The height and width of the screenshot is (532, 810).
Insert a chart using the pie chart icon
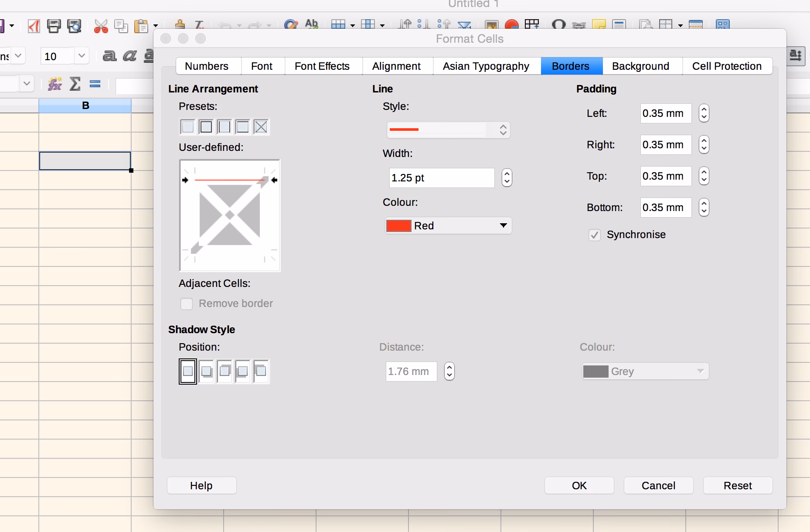pos(512,25)
